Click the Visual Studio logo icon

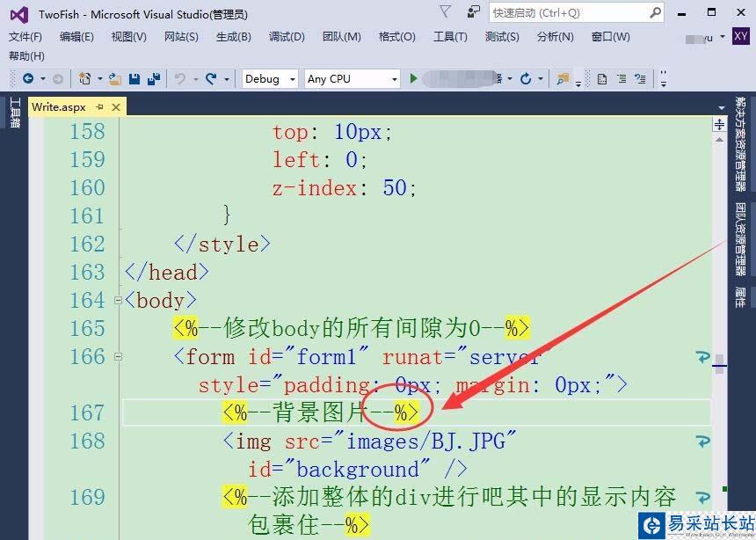[x=19, y=15]
